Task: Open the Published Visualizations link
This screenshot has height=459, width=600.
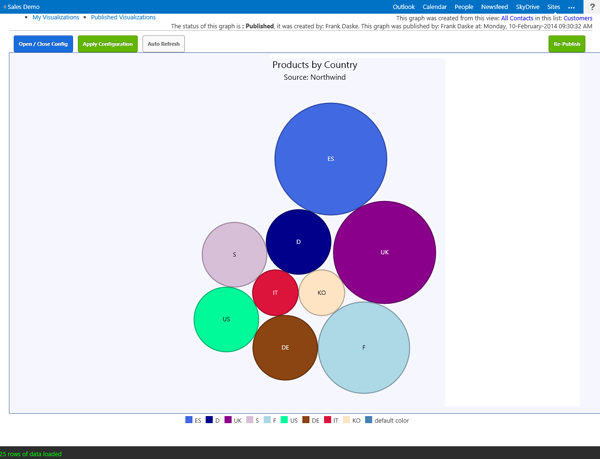Action: click(x=123, y=17)
